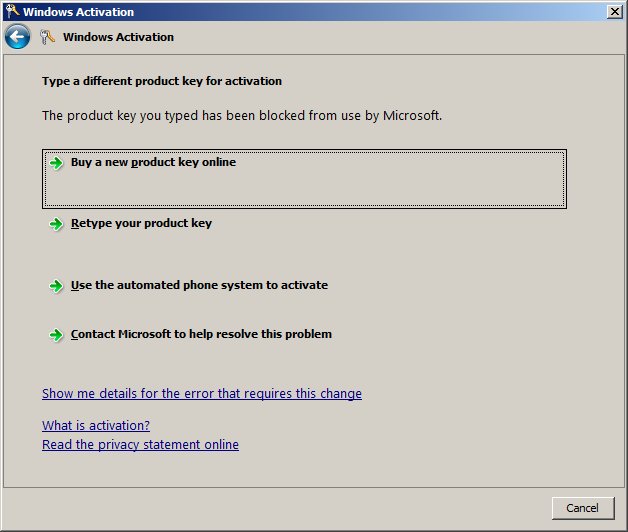The image size is (628, 532).
Task: Click the green arrow next to Retype your product key
Action: point(57,224)
